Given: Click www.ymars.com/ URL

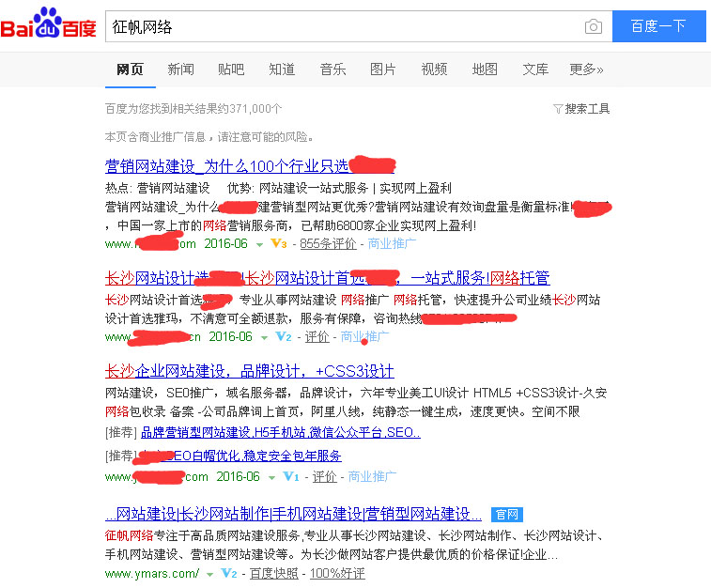Looking at the screenshot, I should point(152,574).
